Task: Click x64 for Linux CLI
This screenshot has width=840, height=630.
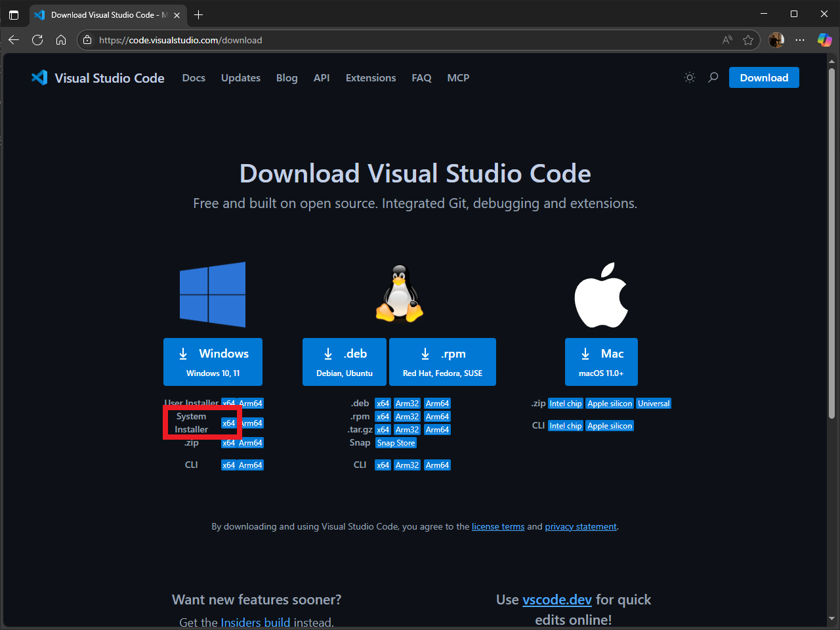Action: (x=383, y=465)
